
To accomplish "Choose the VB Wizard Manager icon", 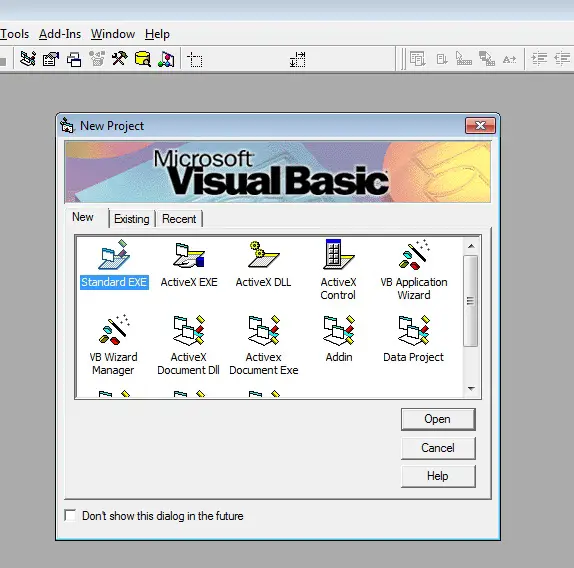I will pos(114,329).
